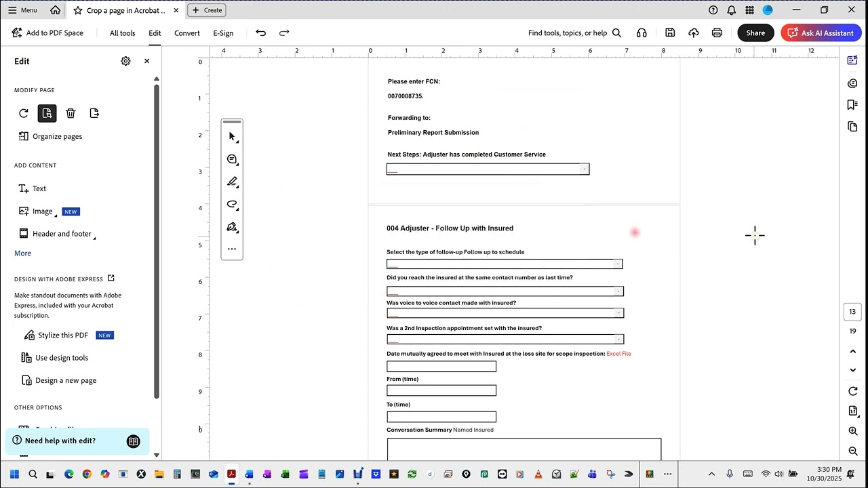Choose the Select arrow tool in the floating toolbar
This screenshot has height=488, width=868.
[232, 137]
